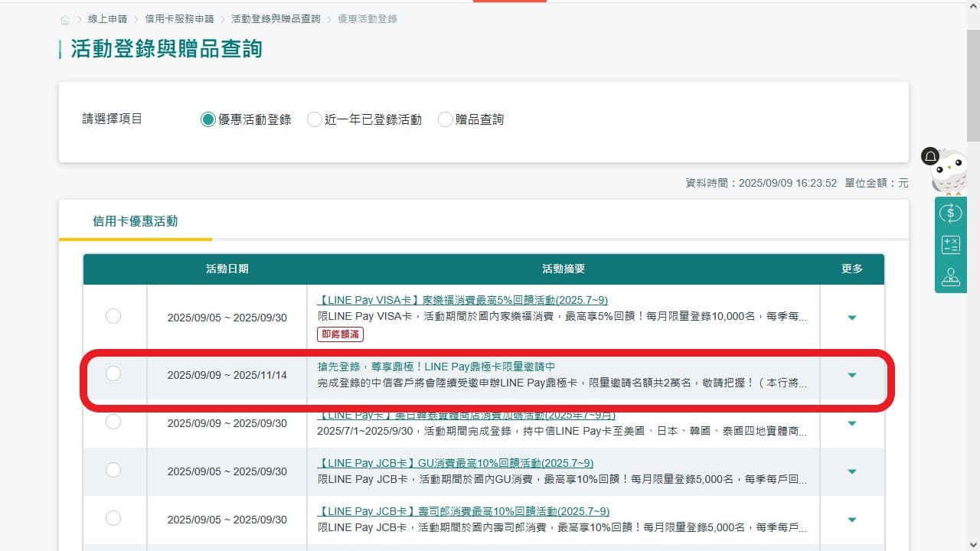Expand details for LINE Pay鼎極卡 invitation
This screenshot has width=980, height=551.
[852, 376]
